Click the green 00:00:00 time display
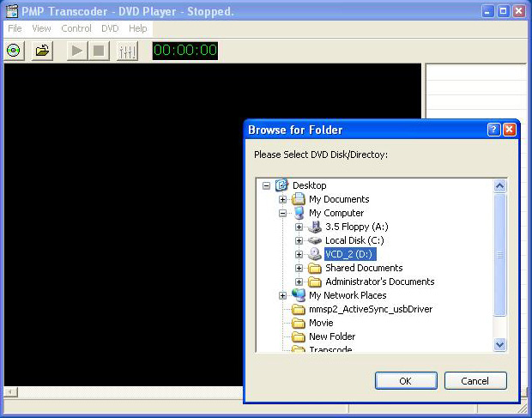The height and width of the screenshot is (418, 532). tap(184, 51)
